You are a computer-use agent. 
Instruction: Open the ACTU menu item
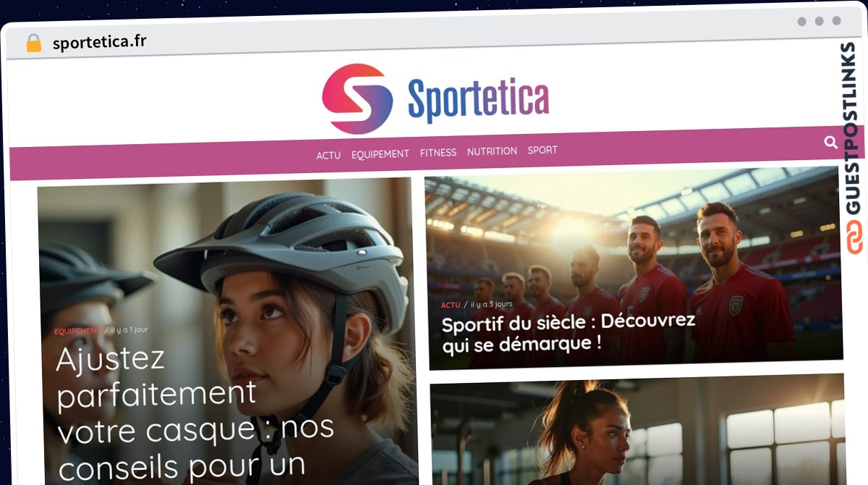coord(328,155)
